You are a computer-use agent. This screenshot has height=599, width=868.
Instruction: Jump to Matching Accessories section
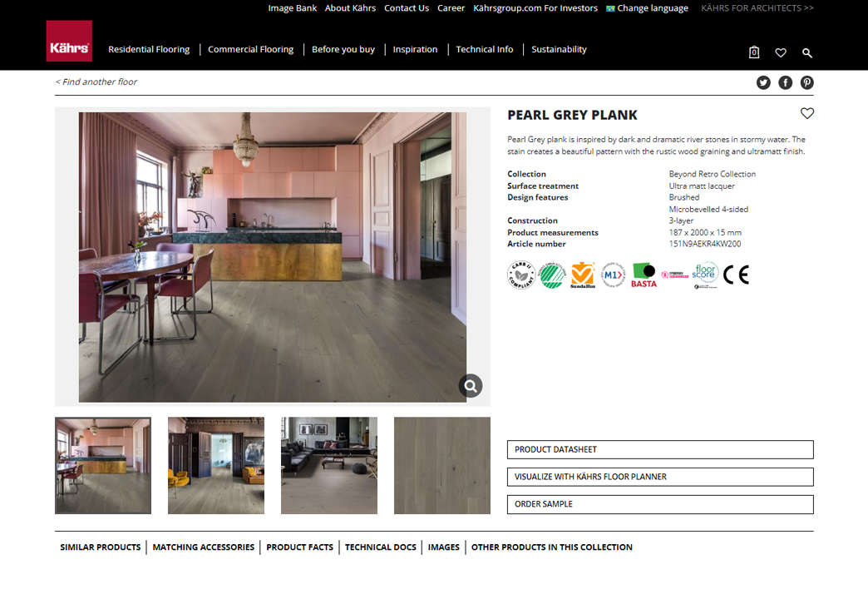[x=204, y=547]
